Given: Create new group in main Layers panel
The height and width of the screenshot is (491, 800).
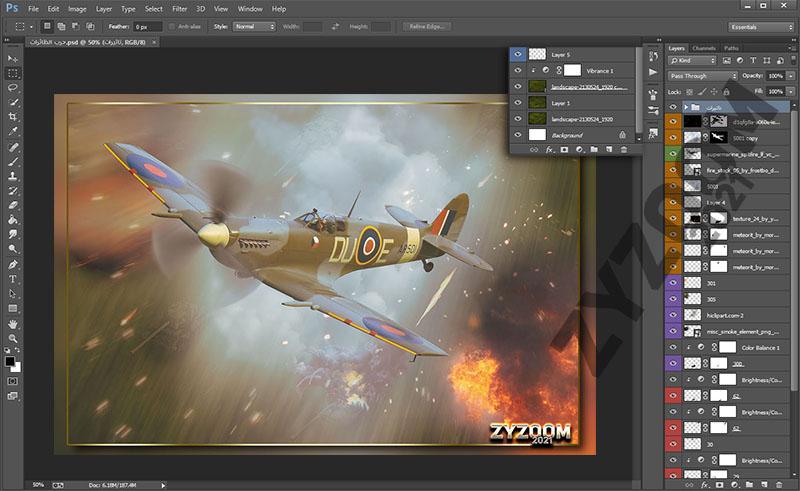Looking at the screenshot, I should click(749, 484).
